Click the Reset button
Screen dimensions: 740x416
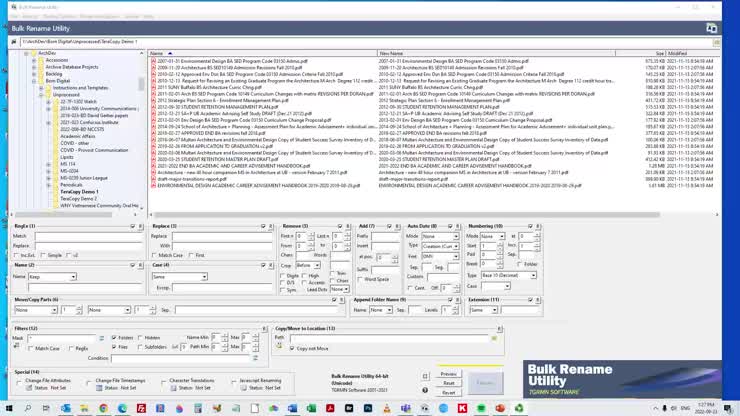click(449, 383)
